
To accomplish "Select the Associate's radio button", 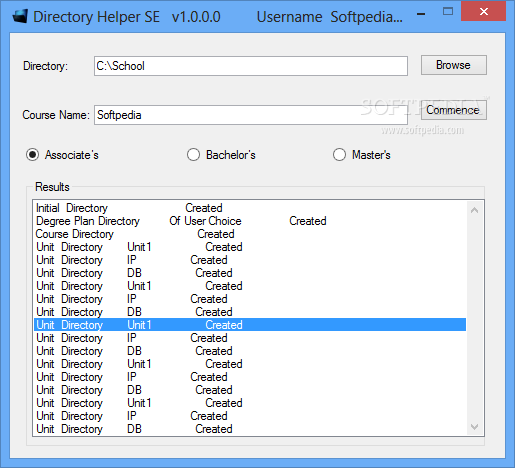I will click(x=33, y=155).
